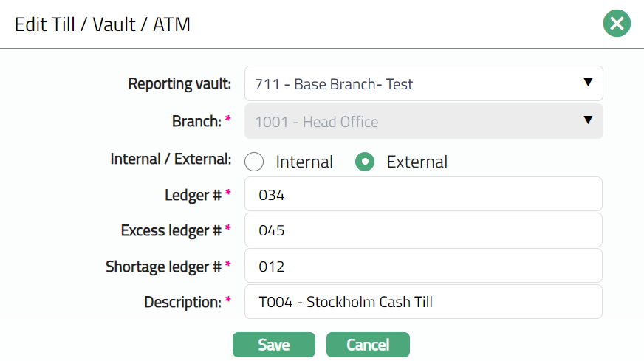The width and height of the screenshot is (644, 361).
Task: Click the "External" option label text
Action: pyautogui.click(x=417, y=162)
